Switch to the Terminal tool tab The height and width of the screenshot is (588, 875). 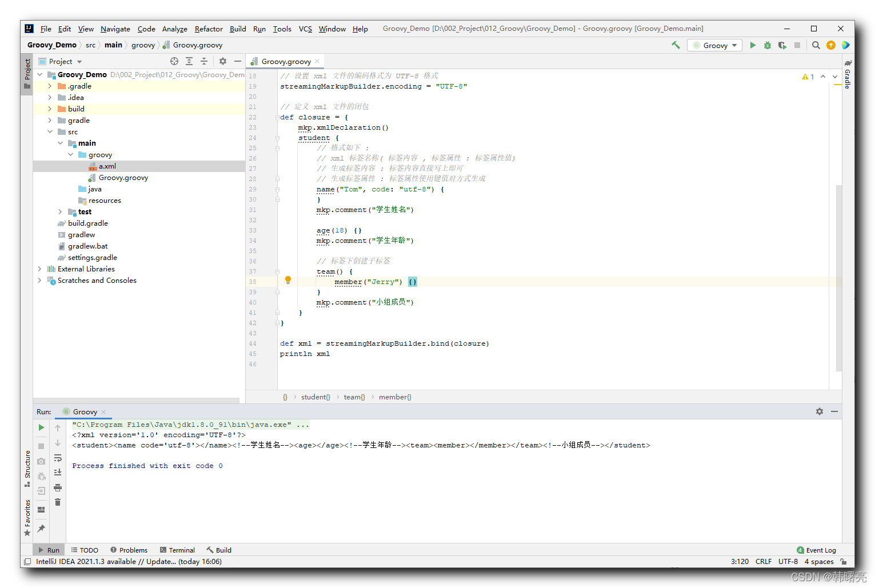coord(177,550)
